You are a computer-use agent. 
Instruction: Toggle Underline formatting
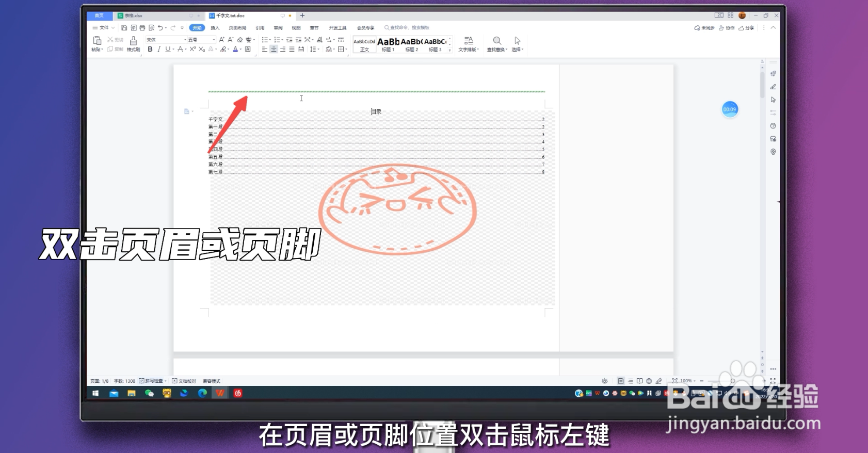167,50
